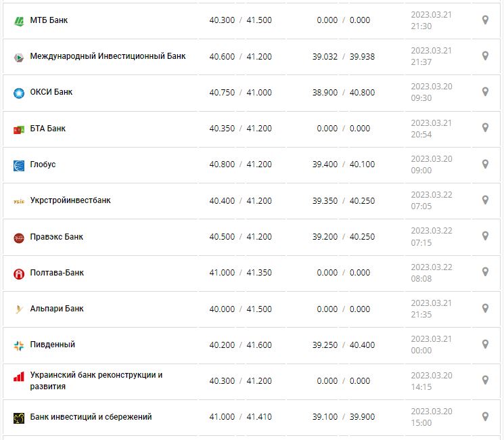The image size is (504, 440).
Task: Open the Глобус bank name link
Action: click(43, 164)
